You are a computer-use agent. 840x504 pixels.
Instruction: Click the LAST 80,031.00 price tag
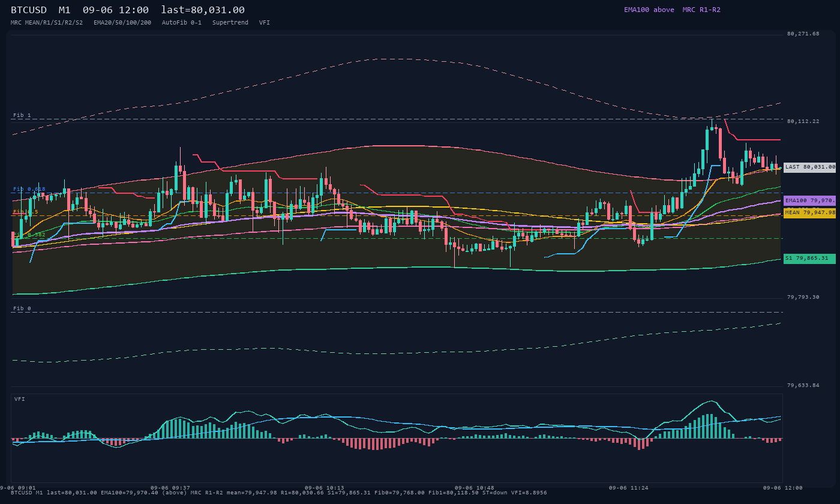click(x=809, y=167)
